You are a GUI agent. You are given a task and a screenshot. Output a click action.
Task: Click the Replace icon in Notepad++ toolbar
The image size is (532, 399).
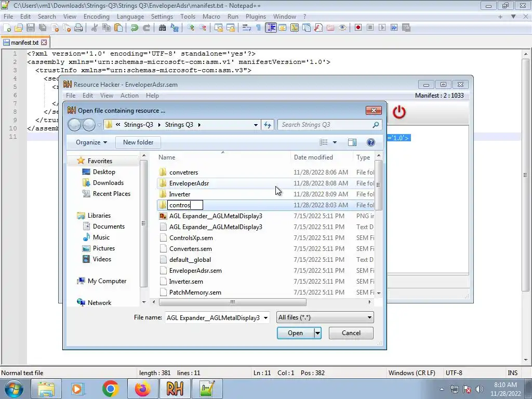coord(175,28)
